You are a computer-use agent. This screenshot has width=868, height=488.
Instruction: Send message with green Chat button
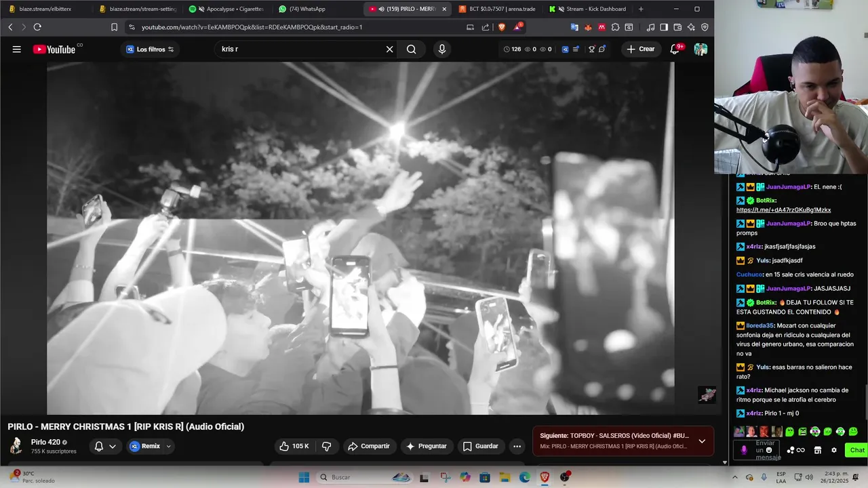(857, 450)
